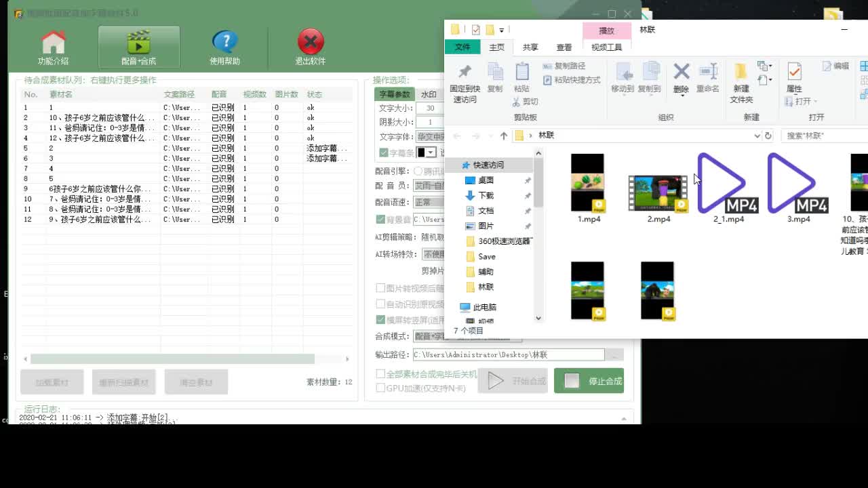Image resolution: width=868 pixels, height=488 pixels.
Task: Click the 重新扫描素材 button
Action: point(124,382)
